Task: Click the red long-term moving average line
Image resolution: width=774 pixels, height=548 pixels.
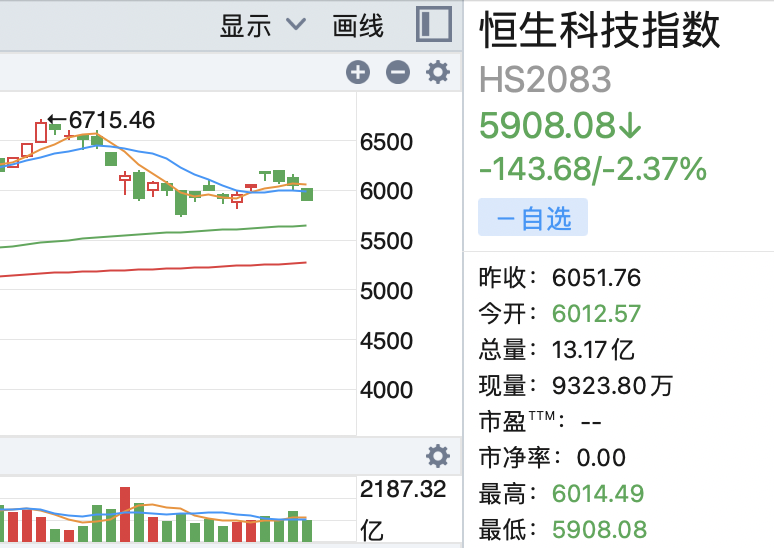Action: 153,270
